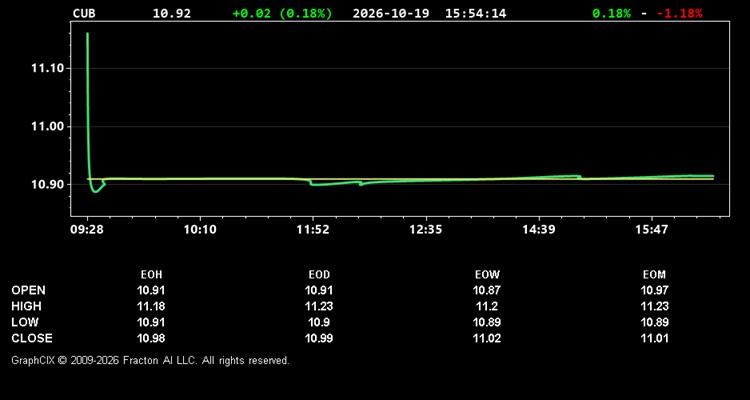Select EOM CLOSE value 11.01
The image size is (750, 400).
pos(654,338)
